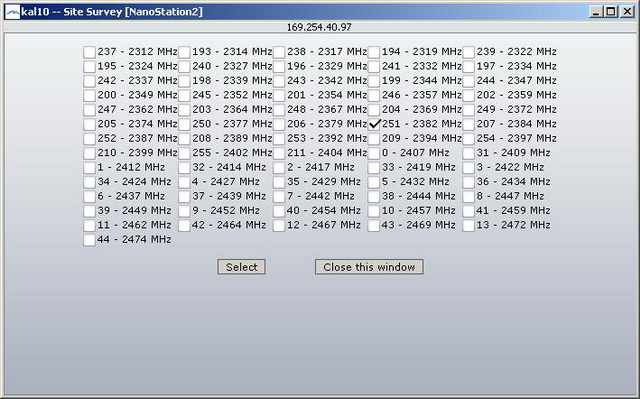Check channel 6 - 2437 MHz
Viewport: 640px width, 399px height.
[89, 197]
